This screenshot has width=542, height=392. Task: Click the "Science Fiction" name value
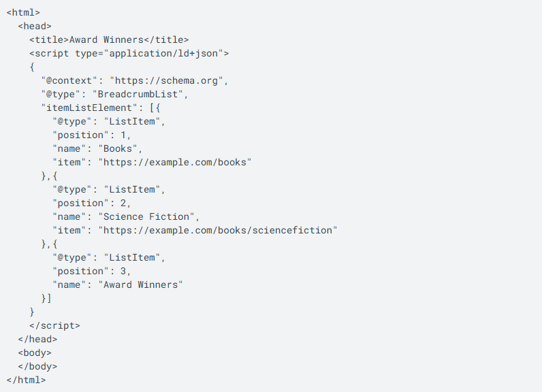[146, 217]
